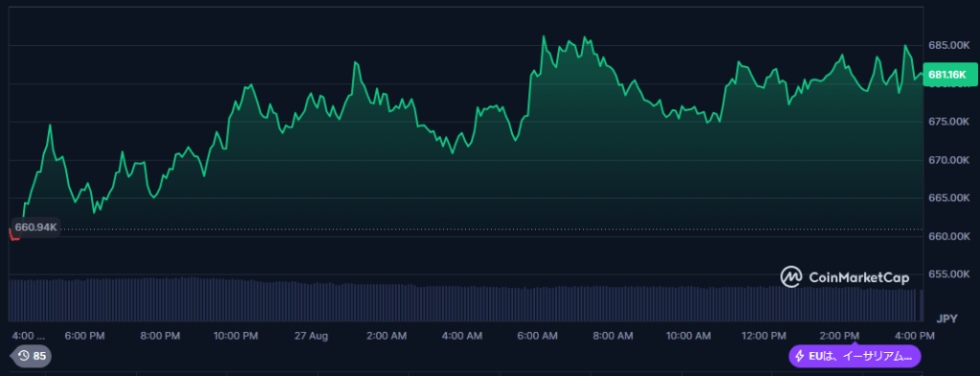Click the 2:00 PM time axis label
This screenshot has width=980, height=376.
pyautogui.click(x=839, y=336)
